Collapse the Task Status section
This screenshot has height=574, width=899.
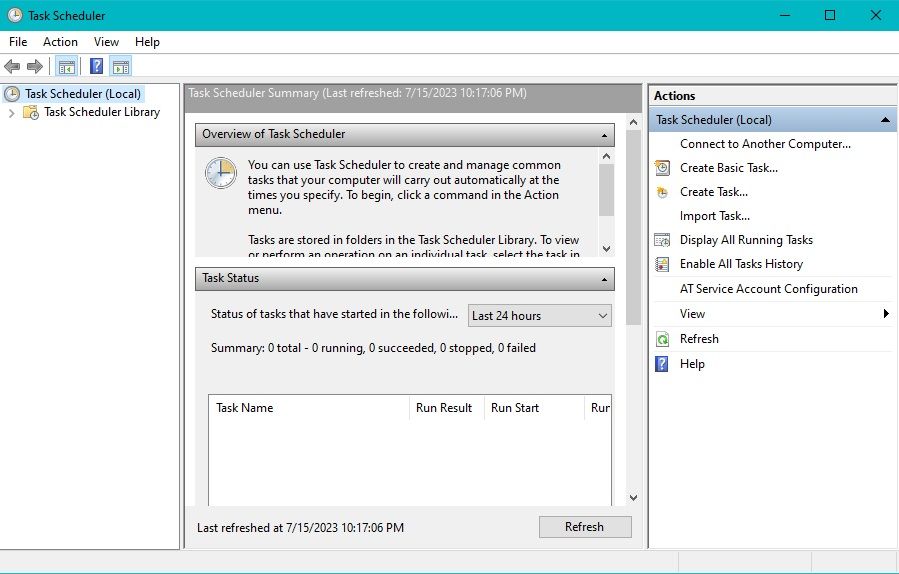point(604,279)
